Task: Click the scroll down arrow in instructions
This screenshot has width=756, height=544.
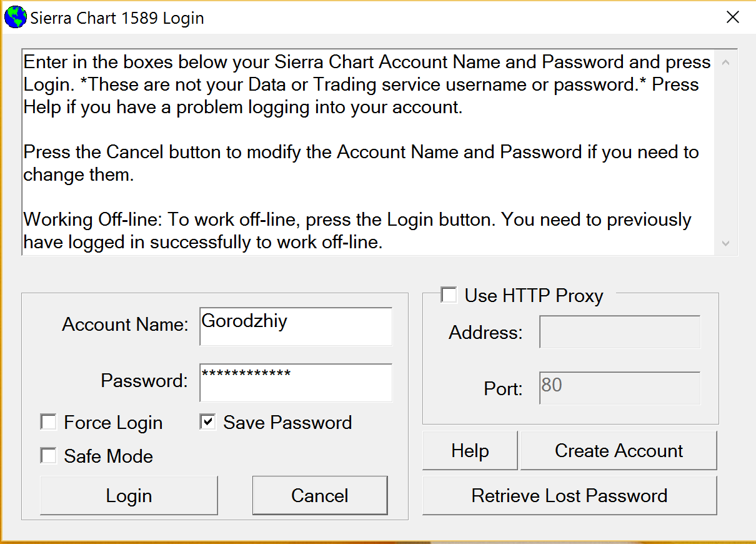Action: tap(725, 243)
